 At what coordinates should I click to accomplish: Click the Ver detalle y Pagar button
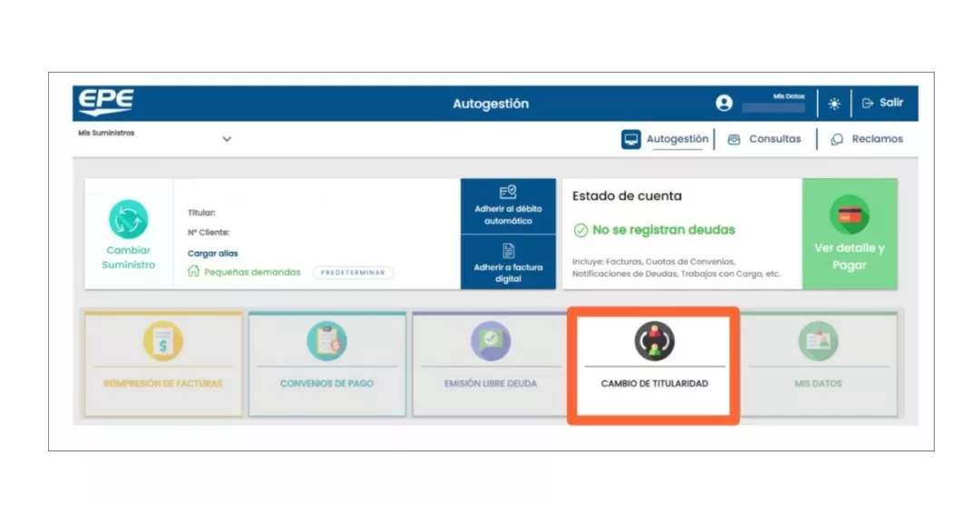[850, 234]
